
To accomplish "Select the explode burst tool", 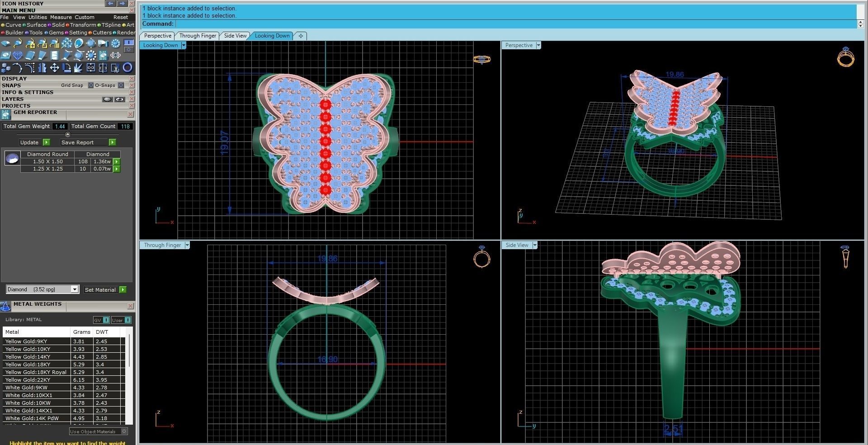I will (78, 68).
